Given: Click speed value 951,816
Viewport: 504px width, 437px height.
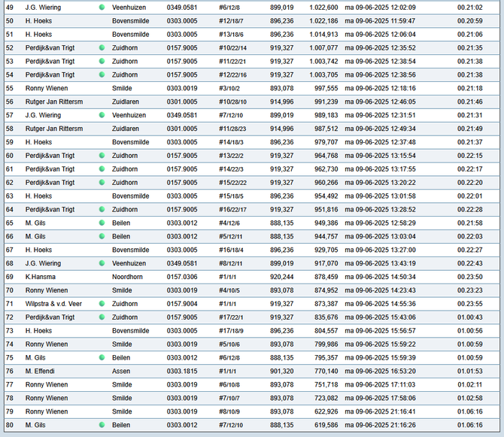Looking at the screenshot, I should [326, 210].
